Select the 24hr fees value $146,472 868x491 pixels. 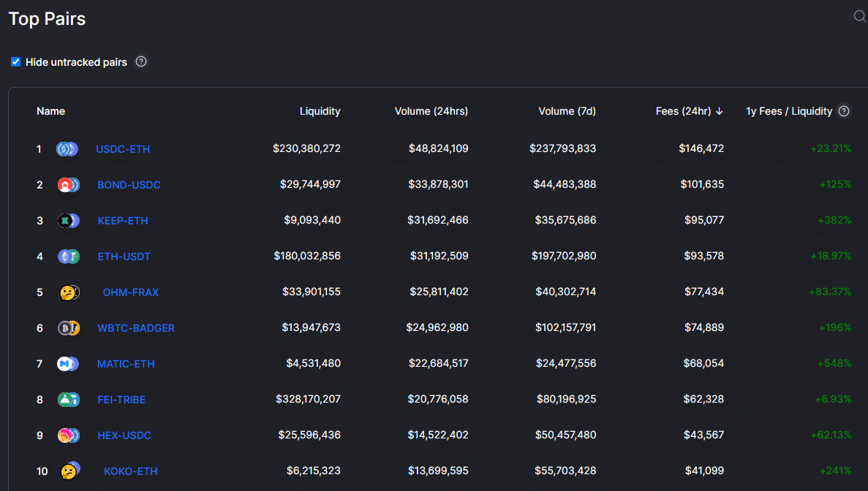(701, 149)
